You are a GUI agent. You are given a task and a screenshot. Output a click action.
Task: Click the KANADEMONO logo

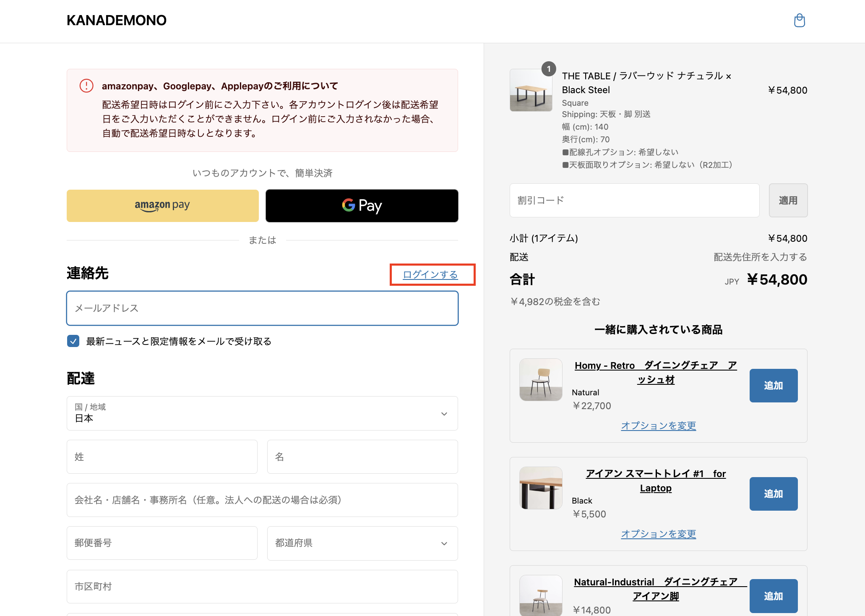tap(117, 21)
